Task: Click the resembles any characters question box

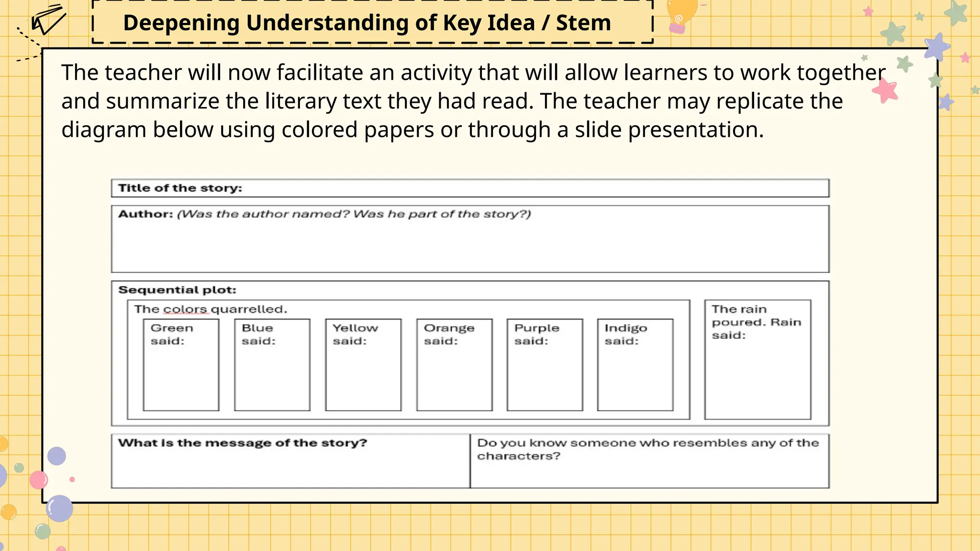Action: tap(649, 461)
